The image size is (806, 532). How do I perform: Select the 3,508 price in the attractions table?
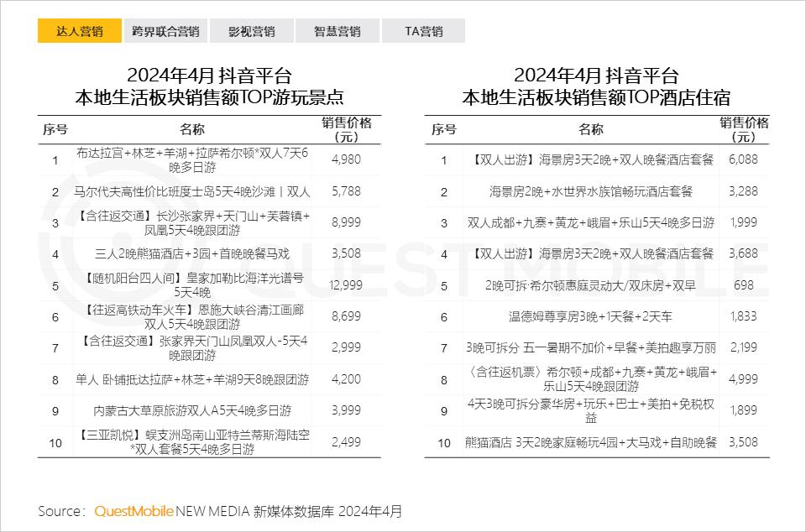point(347,253)
